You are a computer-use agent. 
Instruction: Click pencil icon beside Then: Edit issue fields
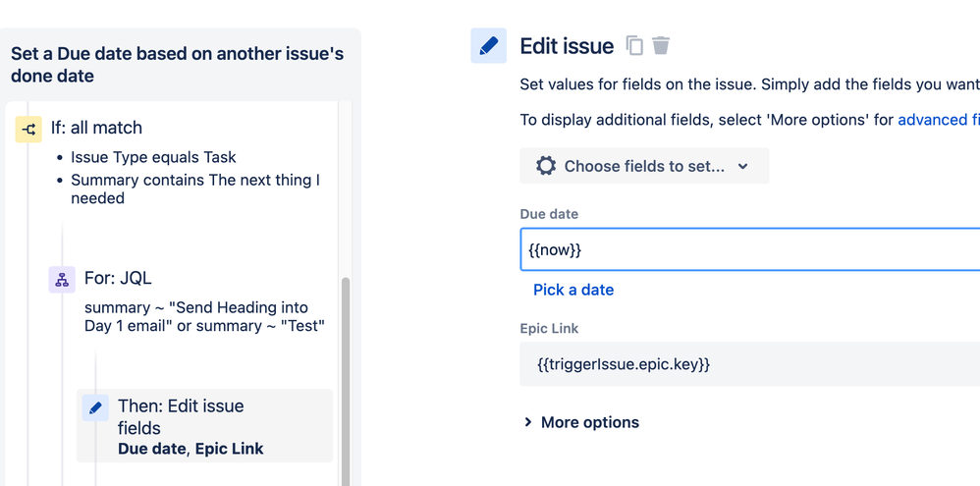(x=95, y=407)
